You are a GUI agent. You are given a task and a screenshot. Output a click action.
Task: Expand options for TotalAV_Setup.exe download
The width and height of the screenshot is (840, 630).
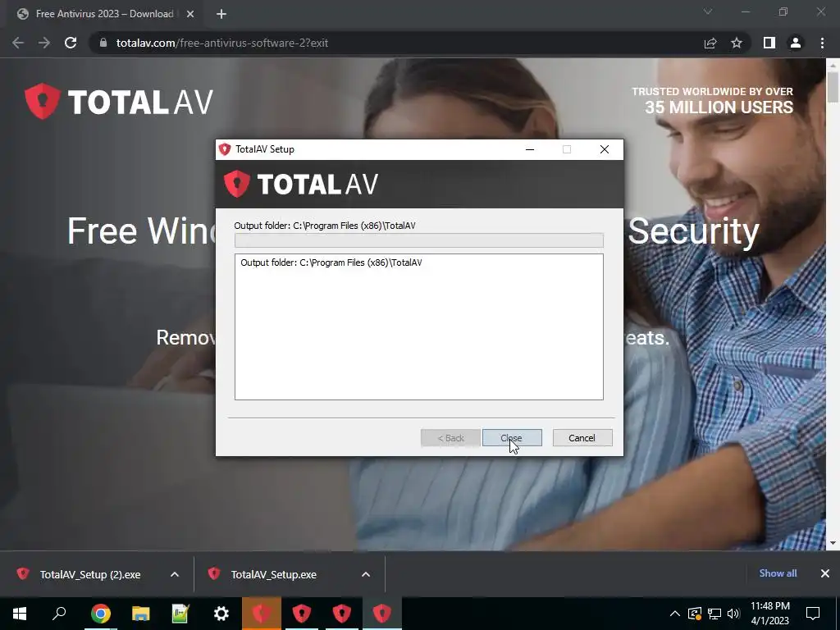pyautogui.click(x=366, y=574)
